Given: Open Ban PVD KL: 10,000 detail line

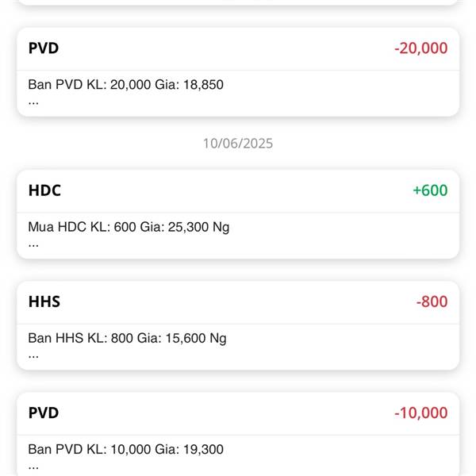Looking at the screenshot, I should pos(125,449).
